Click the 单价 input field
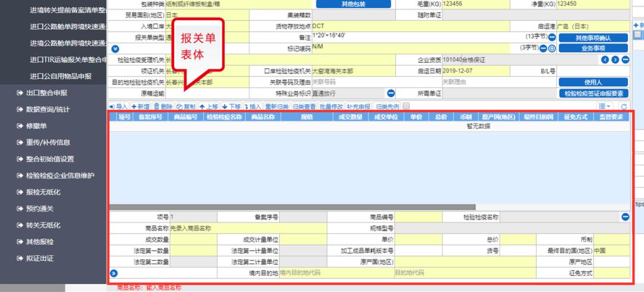Screen dimensions: 644x292 (x=419, y=239)
